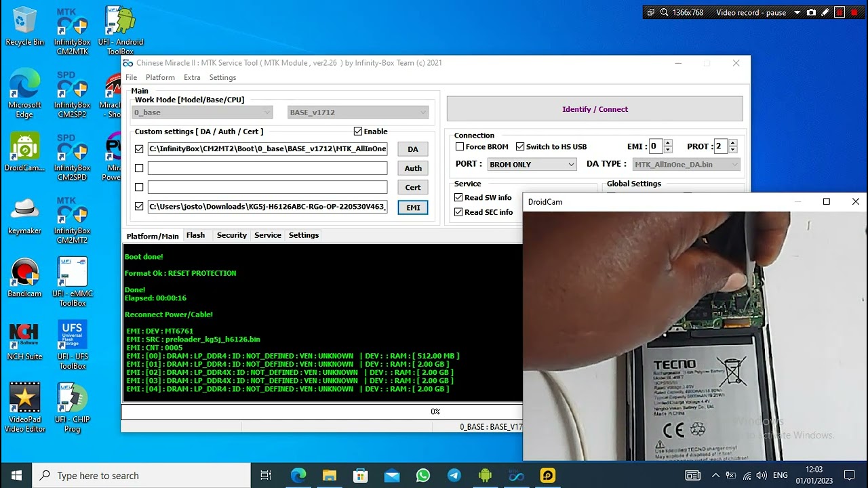Click the Bandicam pause recording button
The image size is (868, 488).
pyautogui.click(x=840, y=12)
